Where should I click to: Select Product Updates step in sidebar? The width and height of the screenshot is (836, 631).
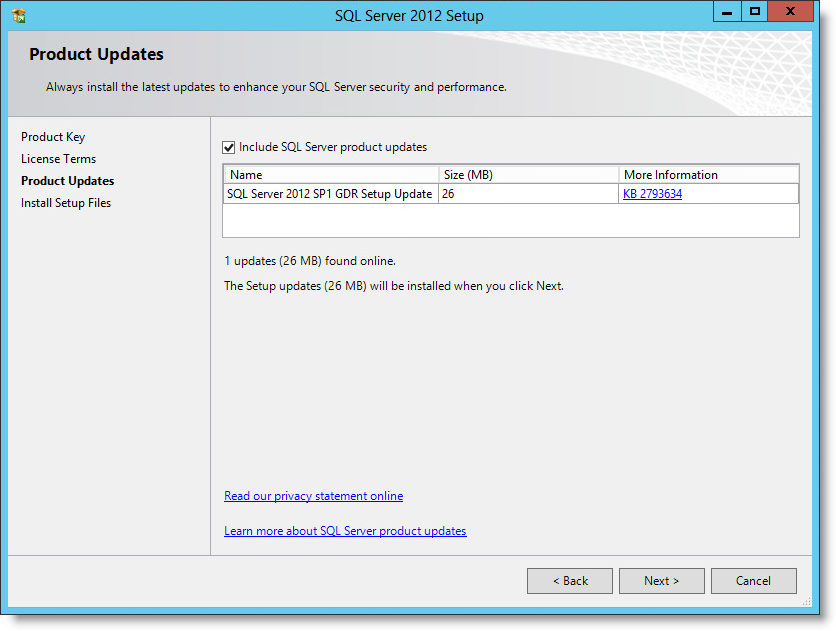(x=67, y=181)
